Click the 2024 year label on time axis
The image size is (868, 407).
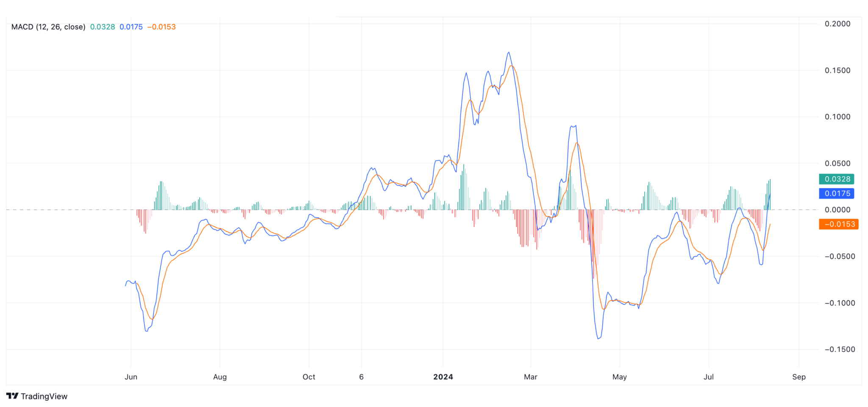(443, 377)
